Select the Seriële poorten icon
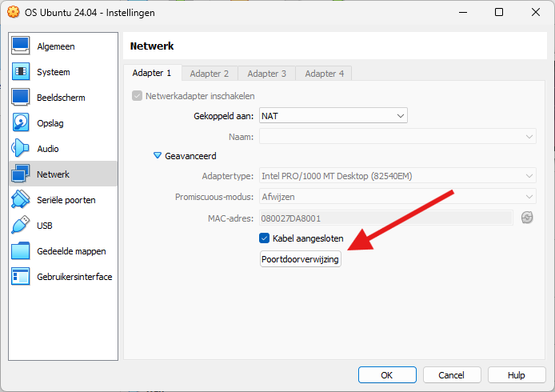Screen dimensions: 555x392 point(21,200)
